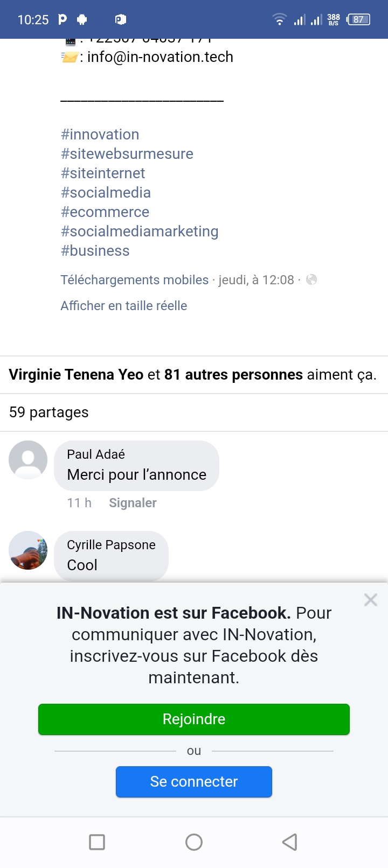Screen dimensions: 388x868
Task: Tap the battery indicator in status bar
Action: (x=358, y=20)
